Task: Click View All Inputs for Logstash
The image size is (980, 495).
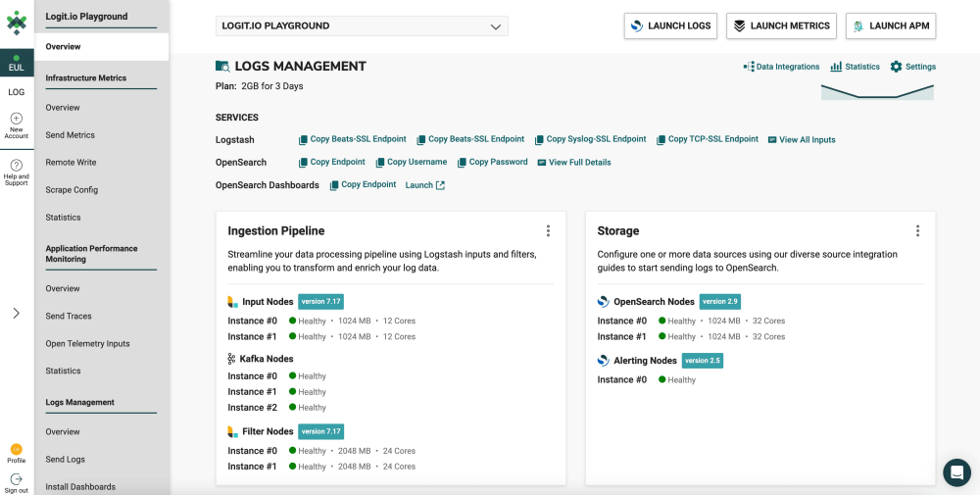Action: coord(802,140)
